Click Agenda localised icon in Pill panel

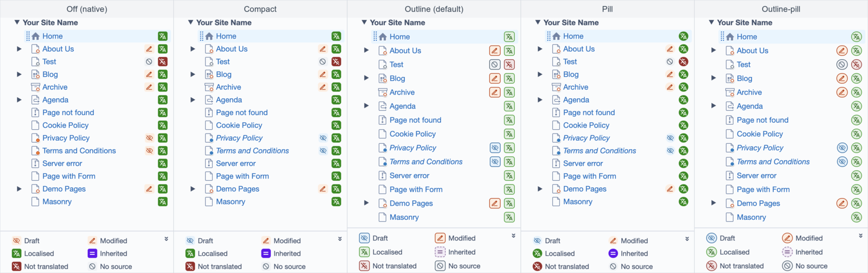684,100
